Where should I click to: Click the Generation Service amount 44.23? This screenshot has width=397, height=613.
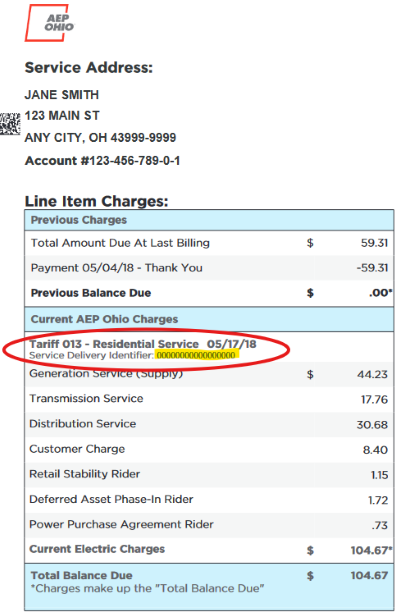(372, 375)
